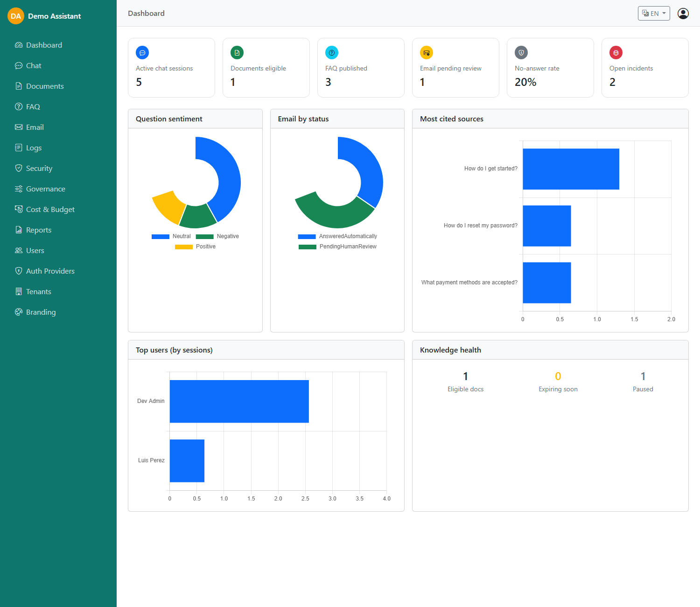Click the red Open incidents bug icon
The width and height of the screenshot is (700, 607).
pyautogui.click(x=616, y=53)
